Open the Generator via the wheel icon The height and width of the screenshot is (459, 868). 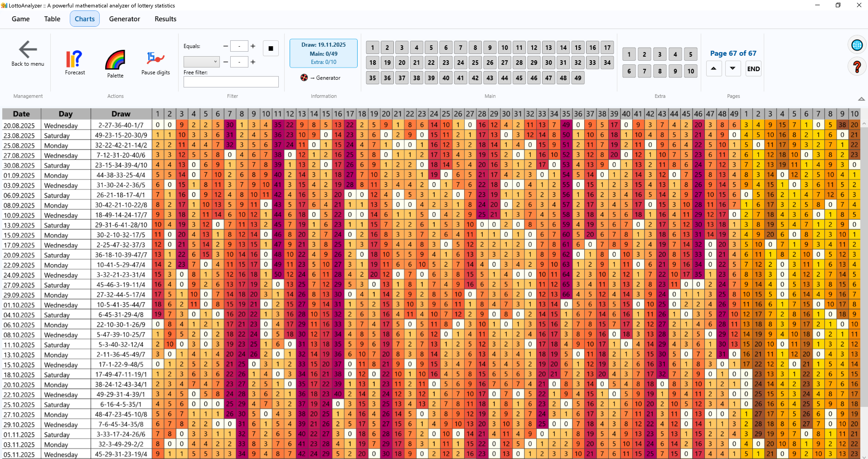click(x=304, y=77)
